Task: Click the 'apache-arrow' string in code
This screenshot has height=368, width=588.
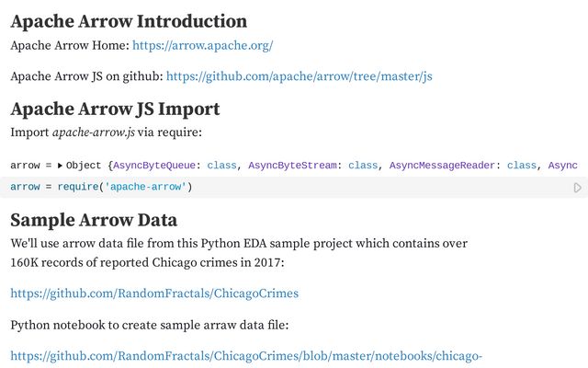Action: tap(145, 187)
